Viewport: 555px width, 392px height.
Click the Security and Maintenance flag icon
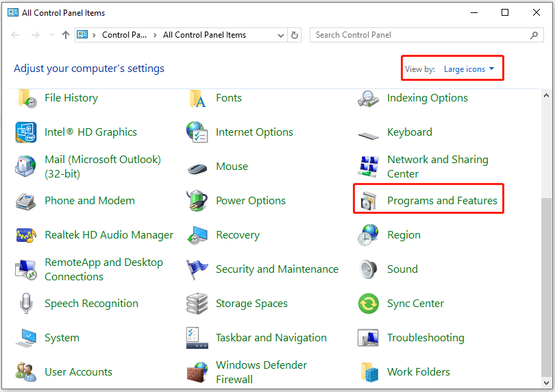click(x=197, y=269)
